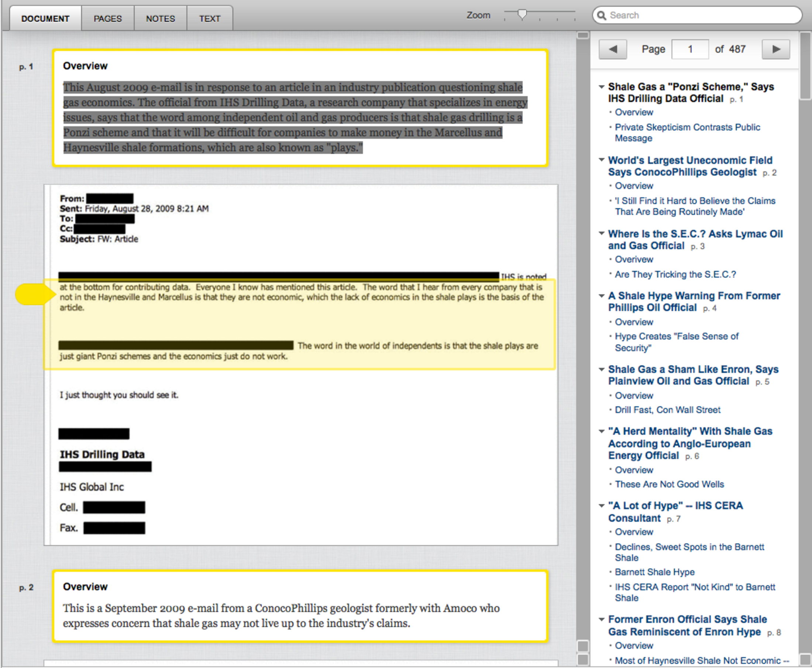
Task: Click the Zoom slider handle
Action: pyautogui.click(x=522, y=15)
